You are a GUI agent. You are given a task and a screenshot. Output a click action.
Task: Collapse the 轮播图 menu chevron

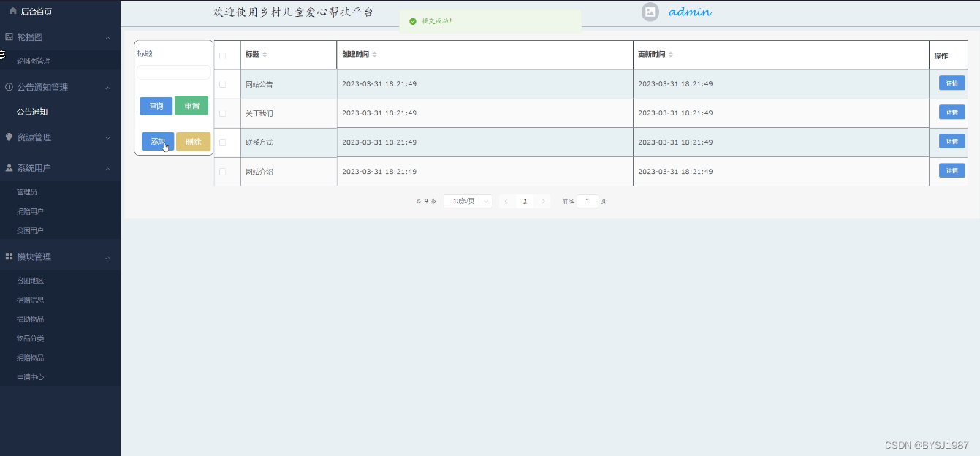coord(107,37)
